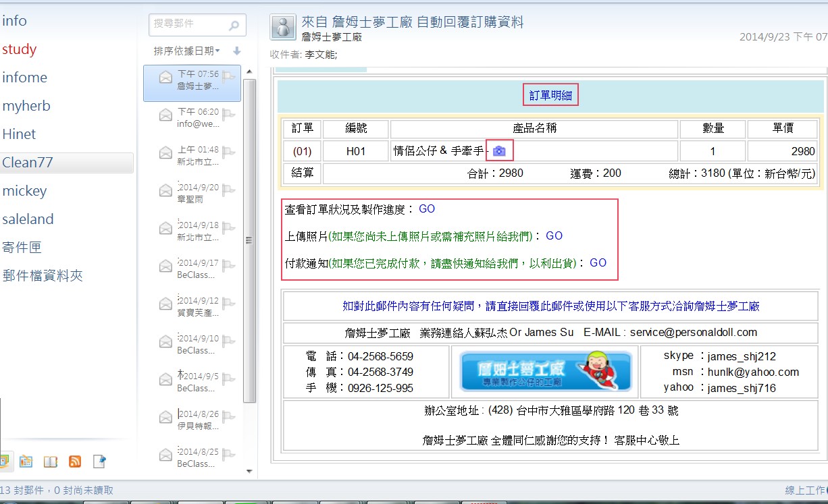Open the 排序依據日期 sort dropdown
This screenshot has width=828, height=504.
point(187,51)
